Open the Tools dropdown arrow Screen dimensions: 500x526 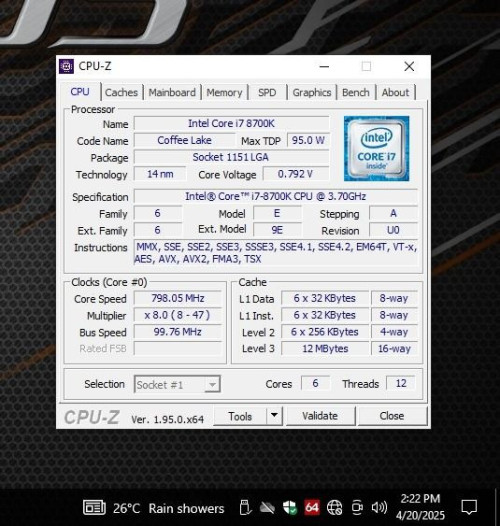pos(274,416)
